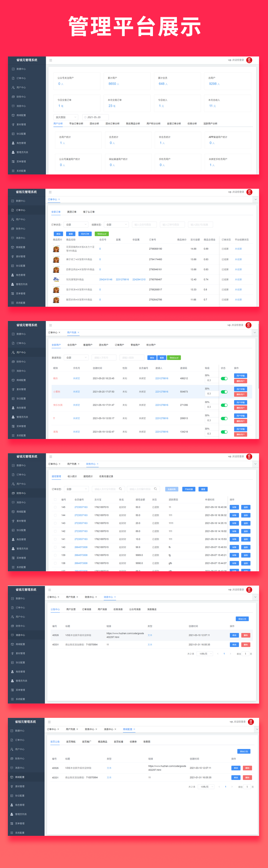Open the 渠道筛选 dropdown in the user list

coord(76,357)
